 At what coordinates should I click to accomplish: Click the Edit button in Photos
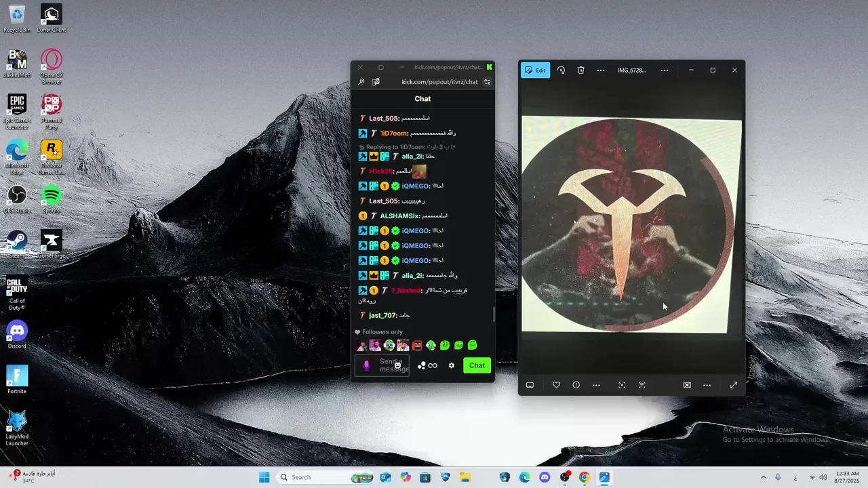click(535, 70)
